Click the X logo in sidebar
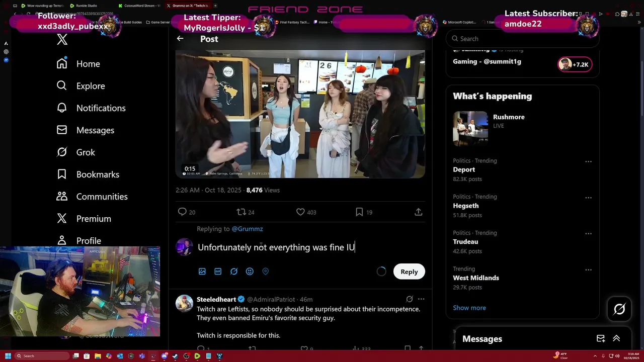 62,40
